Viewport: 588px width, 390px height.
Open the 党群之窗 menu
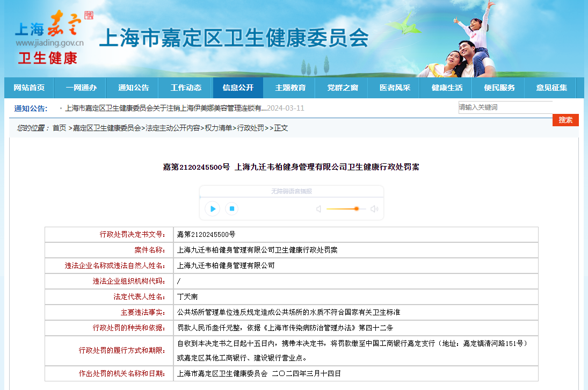[x=343, y=88]
